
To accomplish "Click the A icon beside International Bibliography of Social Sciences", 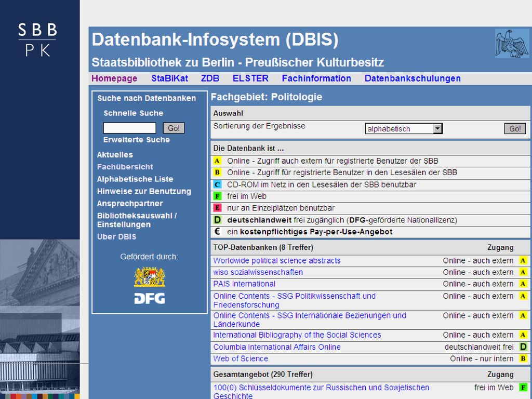I will point(523,335).
